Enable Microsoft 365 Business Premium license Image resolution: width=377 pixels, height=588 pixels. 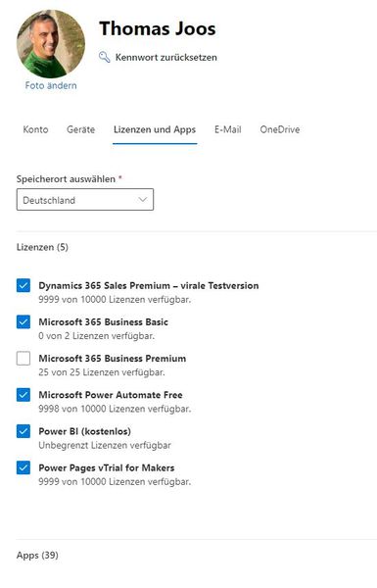(x=24, y=359)
